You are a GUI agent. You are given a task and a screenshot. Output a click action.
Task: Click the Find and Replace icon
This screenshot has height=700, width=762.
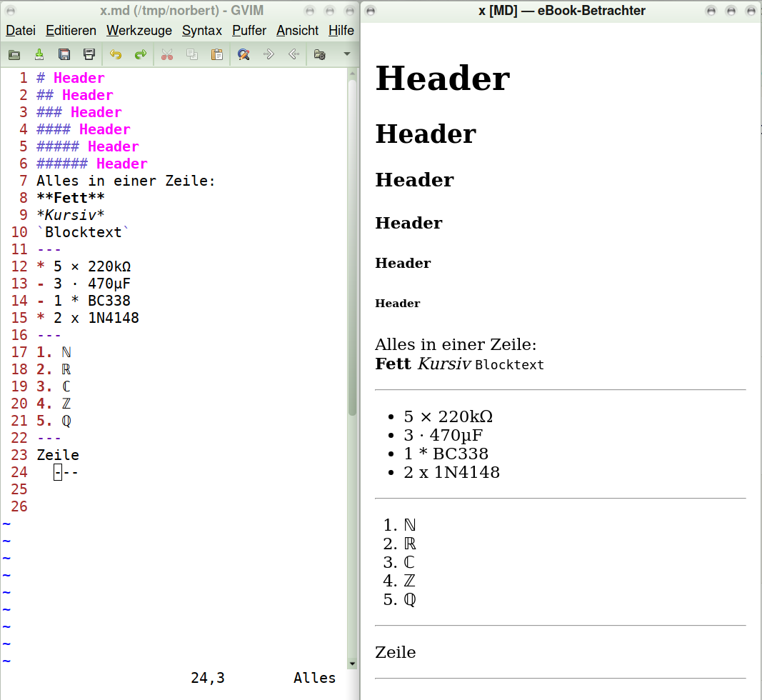click(244, 54)
